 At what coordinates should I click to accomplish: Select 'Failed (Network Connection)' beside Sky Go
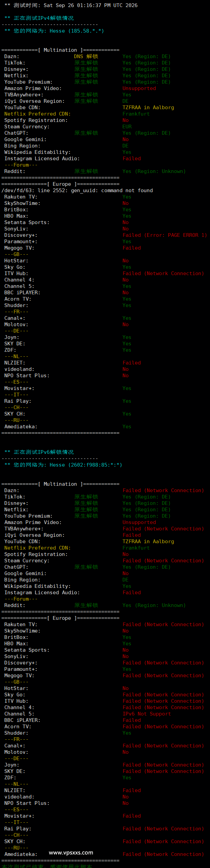tap(164, 695)
